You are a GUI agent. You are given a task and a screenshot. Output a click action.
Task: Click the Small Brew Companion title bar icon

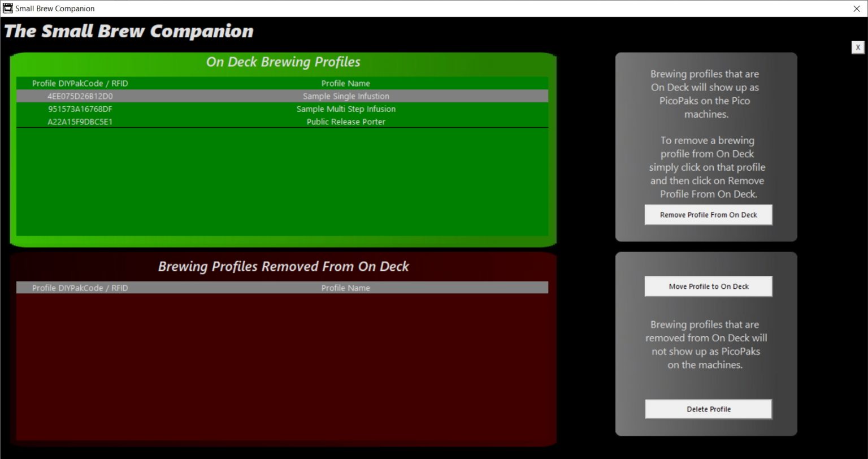pyautogui.click(x=8, y=8)
